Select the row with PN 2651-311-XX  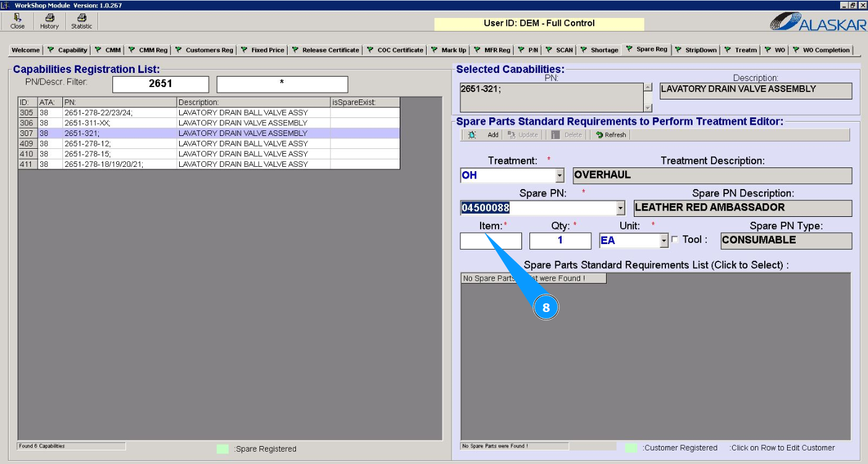[209, 123]
